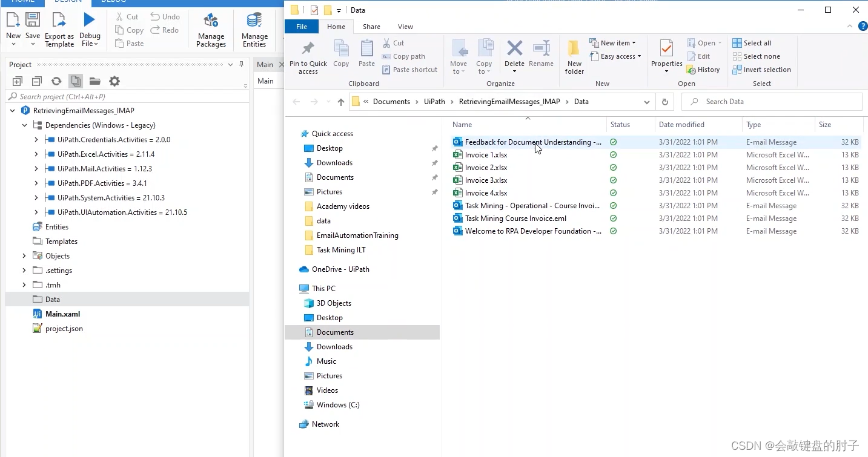The height and width of the screenshot is (457, 868).
Task: Click the Debug File play icon
Action: [x=90, y=20]
